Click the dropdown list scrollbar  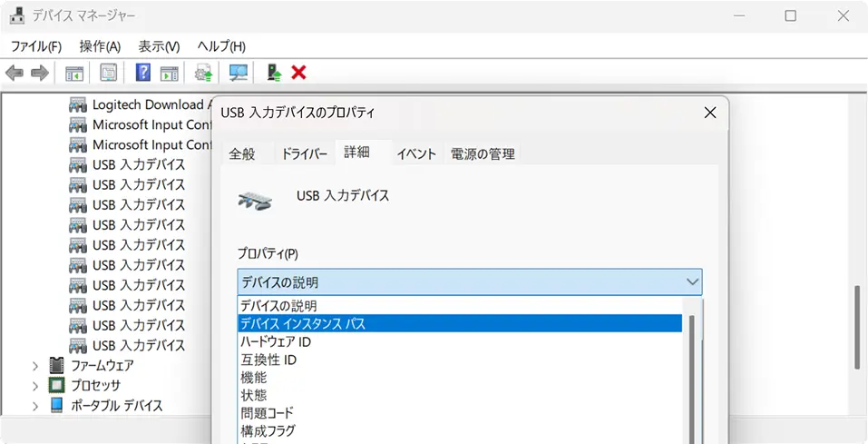pyautogui.click(x=691, y=372)
